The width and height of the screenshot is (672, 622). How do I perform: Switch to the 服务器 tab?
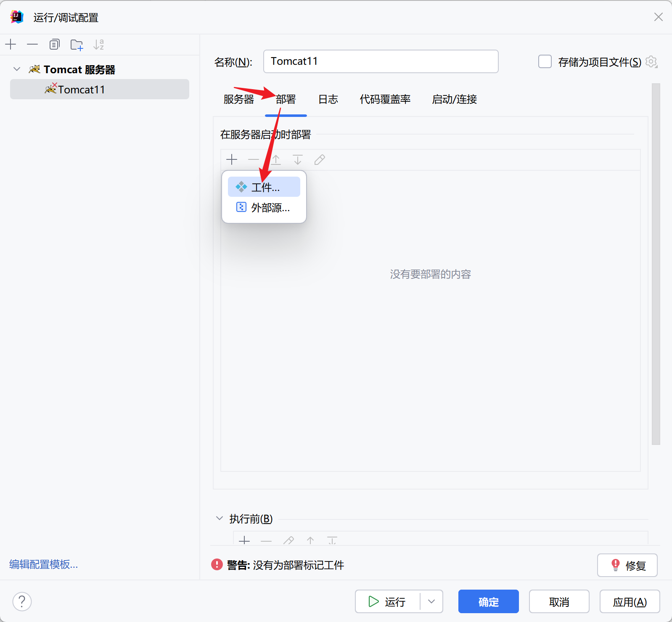point(239,99)
